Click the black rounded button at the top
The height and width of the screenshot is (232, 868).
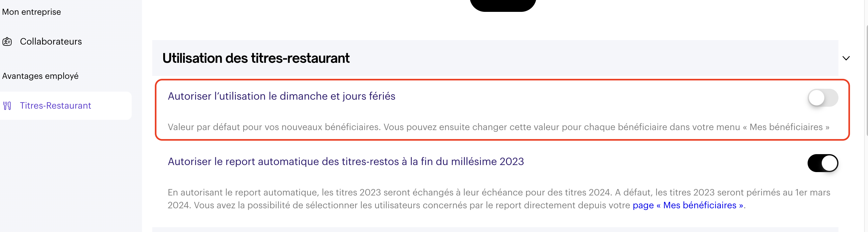pos(503,5)
